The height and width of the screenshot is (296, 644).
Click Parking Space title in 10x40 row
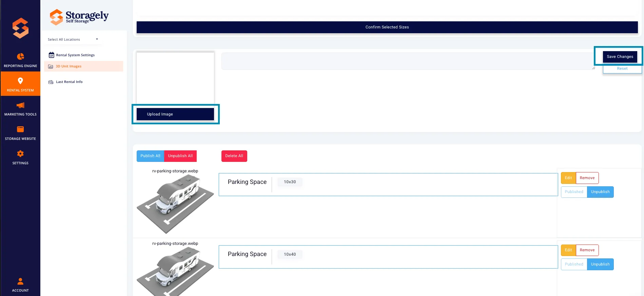click(x=247, y=254)
